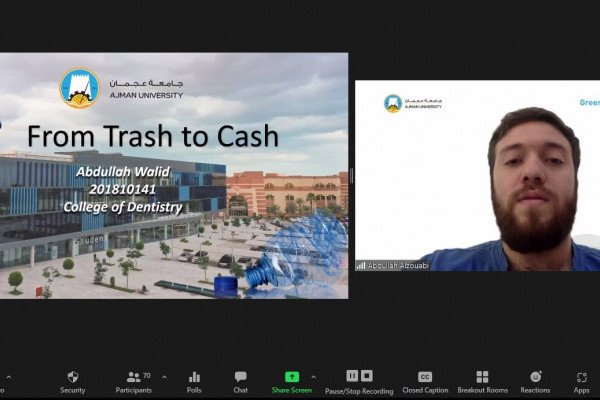Stop the recording

(x=367, y=376)
